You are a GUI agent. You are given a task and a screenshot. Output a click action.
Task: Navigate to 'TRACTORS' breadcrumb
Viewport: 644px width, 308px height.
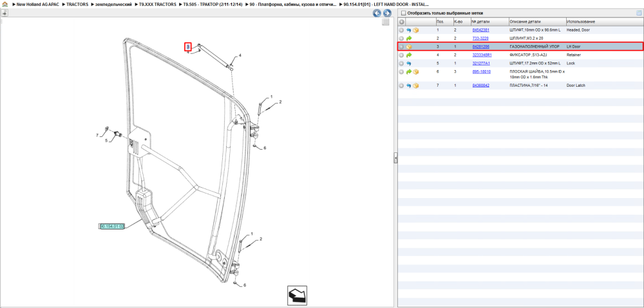(77, 4)
